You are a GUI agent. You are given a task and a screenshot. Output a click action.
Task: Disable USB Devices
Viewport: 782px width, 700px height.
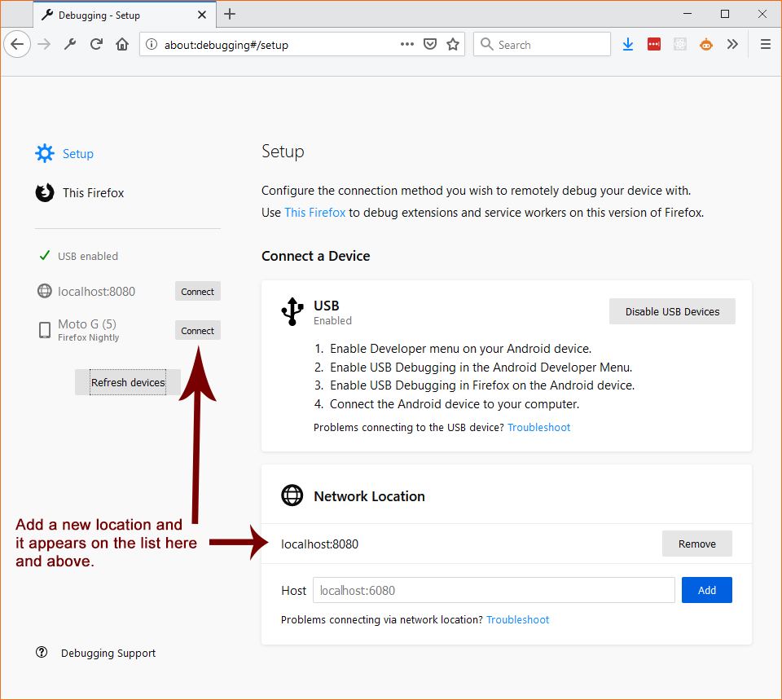tap(672, 311)
